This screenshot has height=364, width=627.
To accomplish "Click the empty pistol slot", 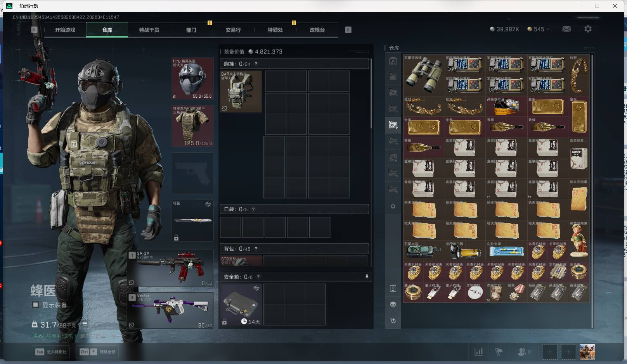I will point(192,173).
